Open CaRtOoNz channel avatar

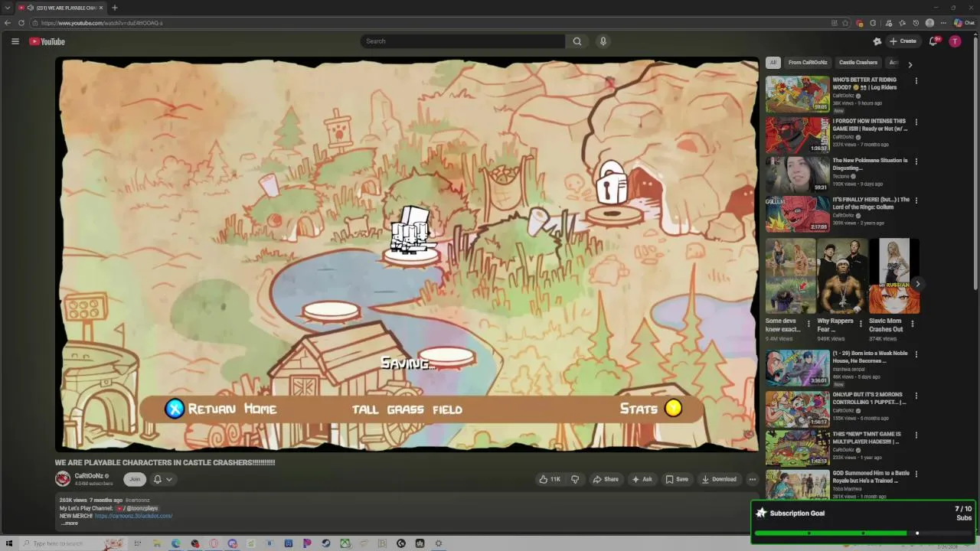click(63, 479)
